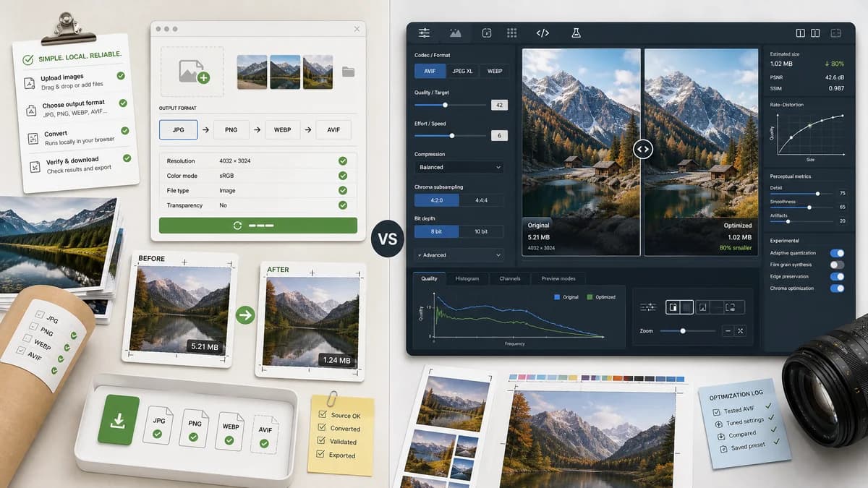Open the sliders settings icon in dark toolbar
868x488 pixels.
point(424,33)
